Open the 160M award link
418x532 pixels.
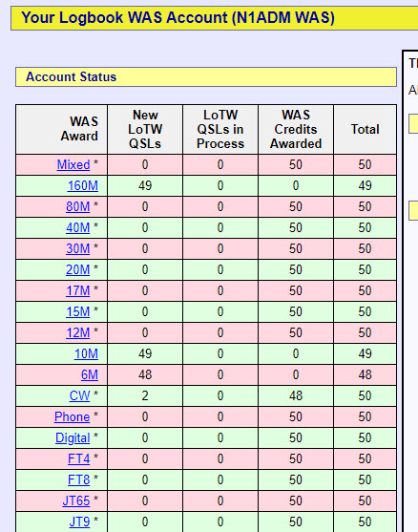(83, 186)
